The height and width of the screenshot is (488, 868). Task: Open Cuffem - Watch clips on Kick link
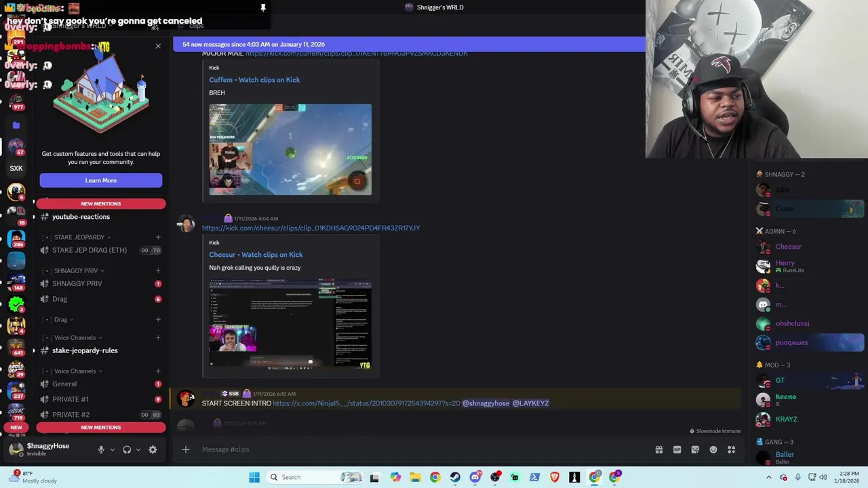[254, 80]
